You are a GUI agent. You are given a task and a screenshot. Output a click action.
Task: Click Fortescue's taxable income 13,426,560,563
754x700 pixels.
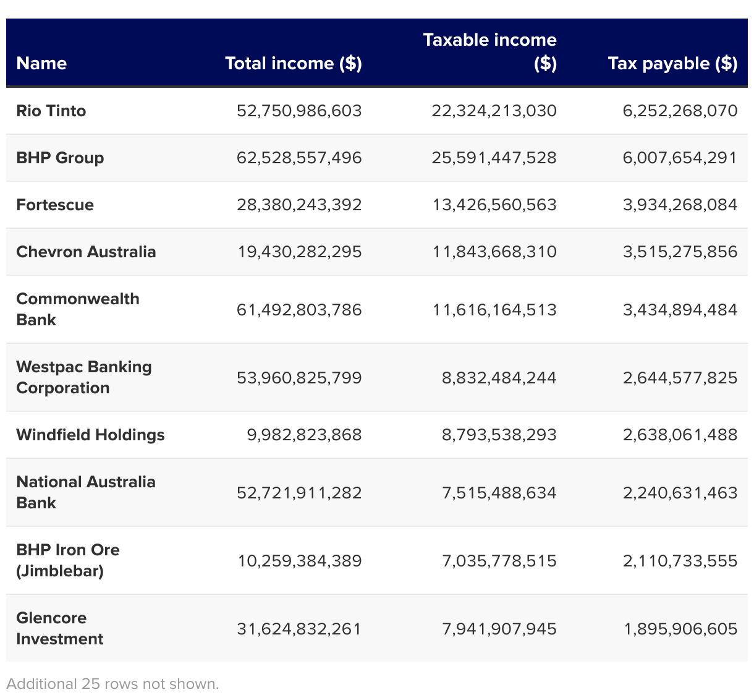(494, 205)
